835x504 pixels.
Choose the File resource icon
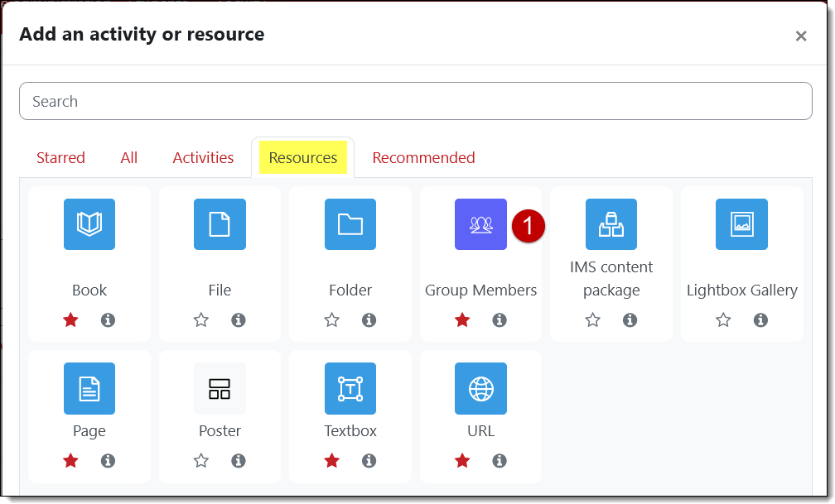tap(220, 224)
